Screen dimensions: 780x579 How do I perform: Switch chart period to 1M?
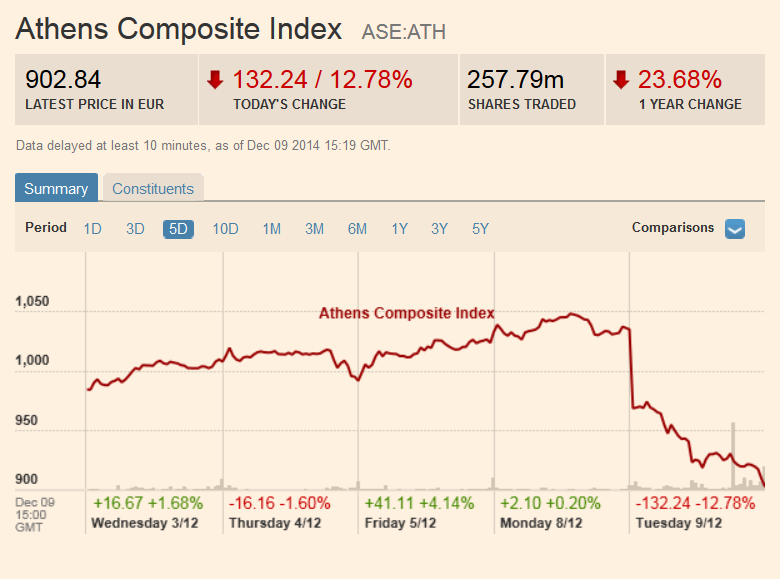point(271,229)
